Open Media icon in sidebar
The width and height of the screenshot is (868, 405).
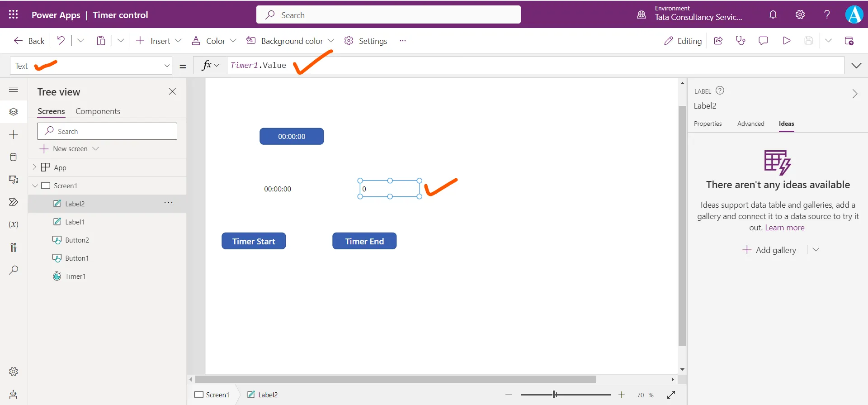[14, 180]
